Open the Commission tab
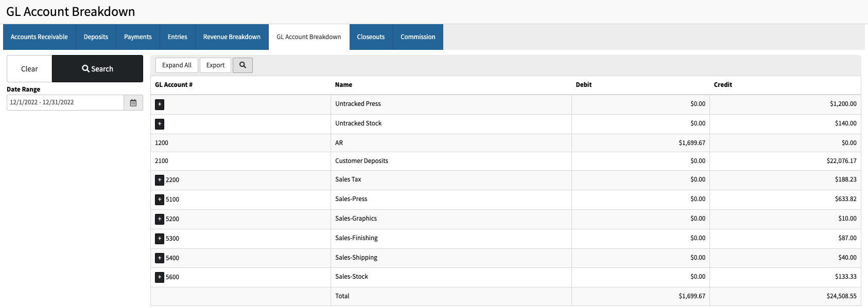The height and width of the screenshot is (308, 868). tap(418, 37)
